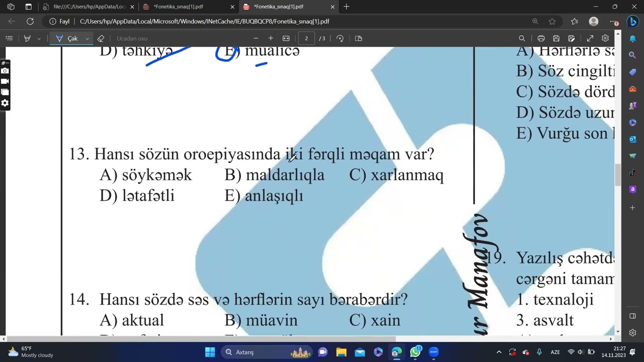644x362 pixels.
Task: Open the Çək pen options dropdown
Action: point(87,38)
